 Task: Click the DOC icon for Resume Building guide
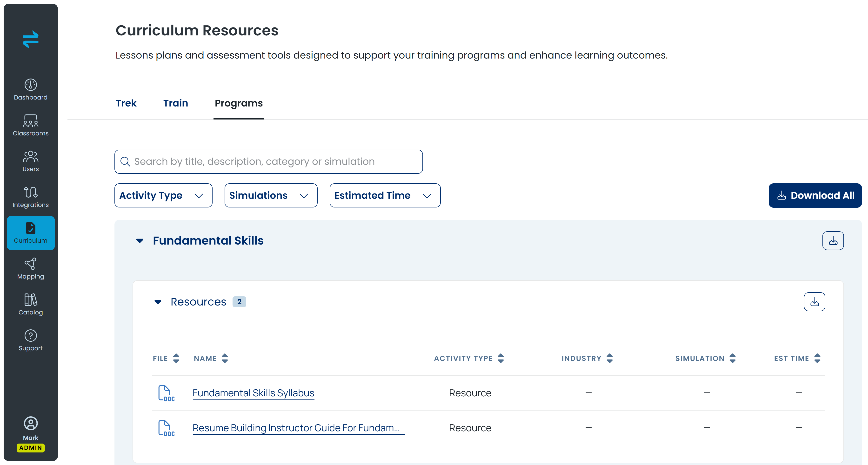167,428
